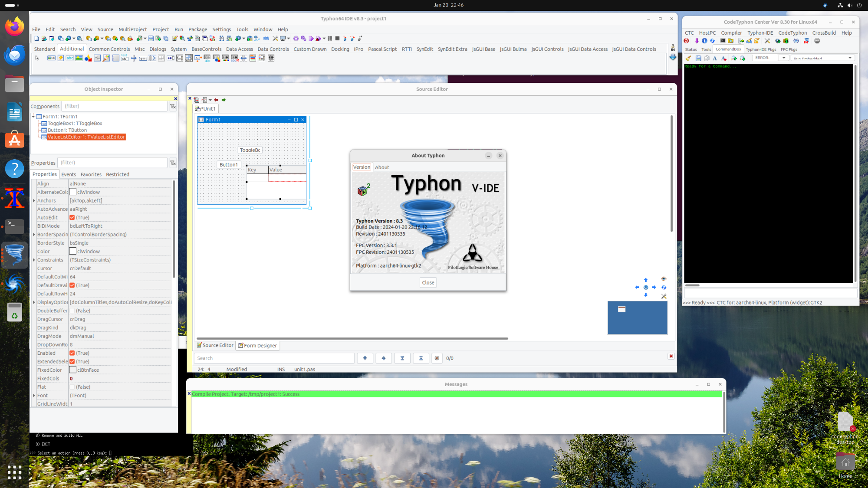868x488 pixels.
Task: Expand the Font property
Action: tap(34, 396)
